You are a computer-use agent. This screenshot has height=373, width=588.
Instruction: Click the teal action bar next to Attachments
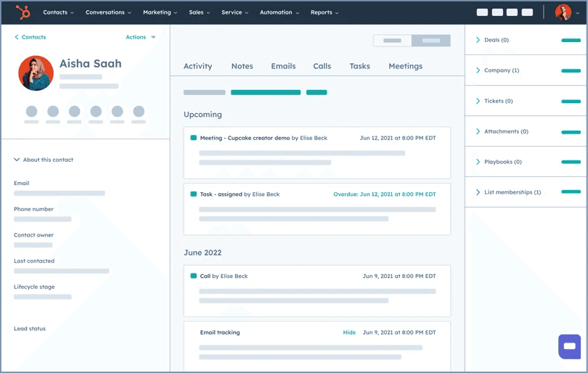click(x=571, y=132)
